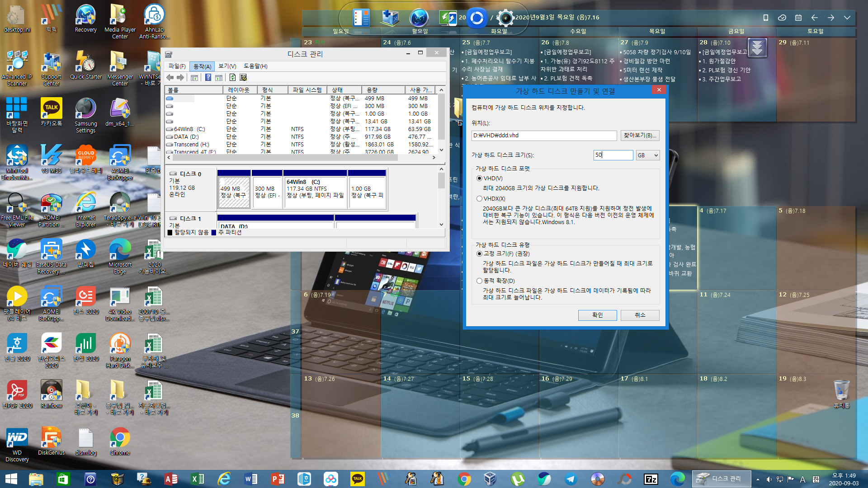Screen dimensions: 868x488
Task: Open the 동작(A) menu
Action: click(202, 66)
